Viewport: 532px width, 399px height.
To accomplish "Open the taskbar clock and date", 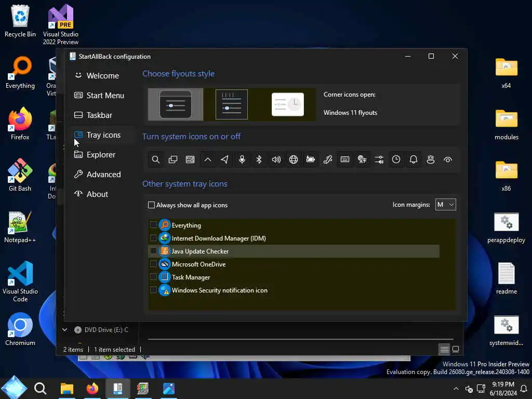I will pyautogui.click(x=503, y=389).
